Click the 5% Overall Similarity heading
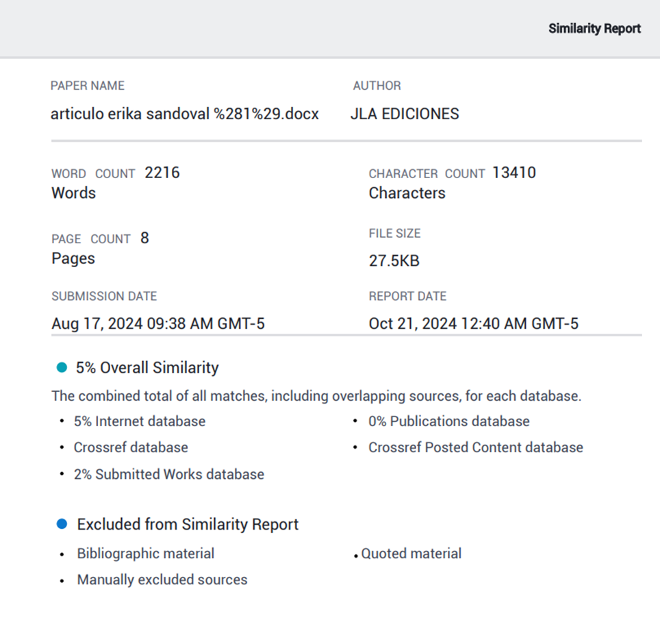660x644 pixels. 147,368
